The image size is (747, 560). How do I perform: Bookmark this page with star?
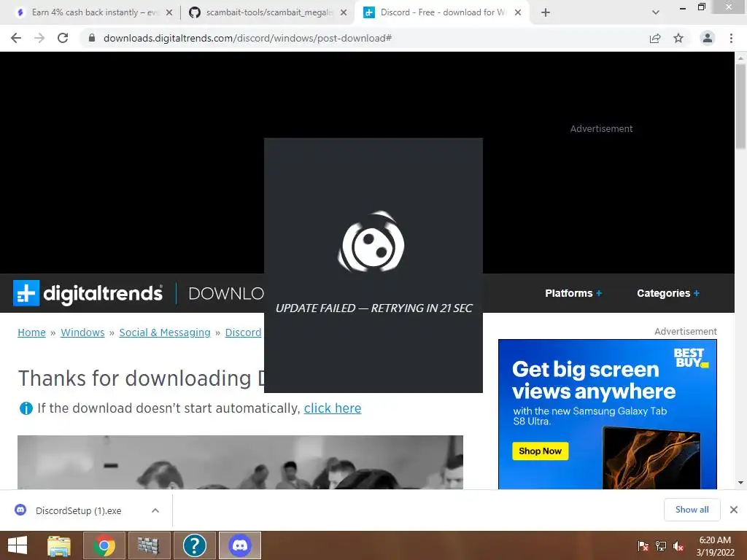678,38
